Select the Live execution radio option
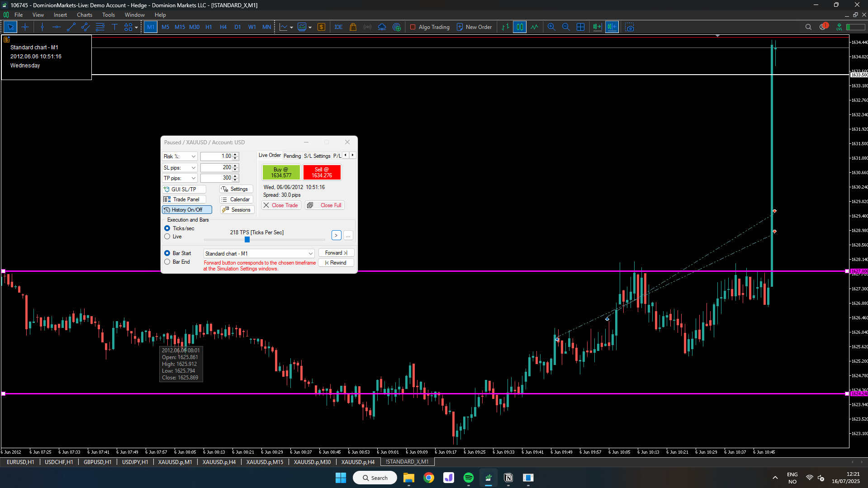Image resolution: width=868 pixels, height=488 pixels. pos(167,237)
